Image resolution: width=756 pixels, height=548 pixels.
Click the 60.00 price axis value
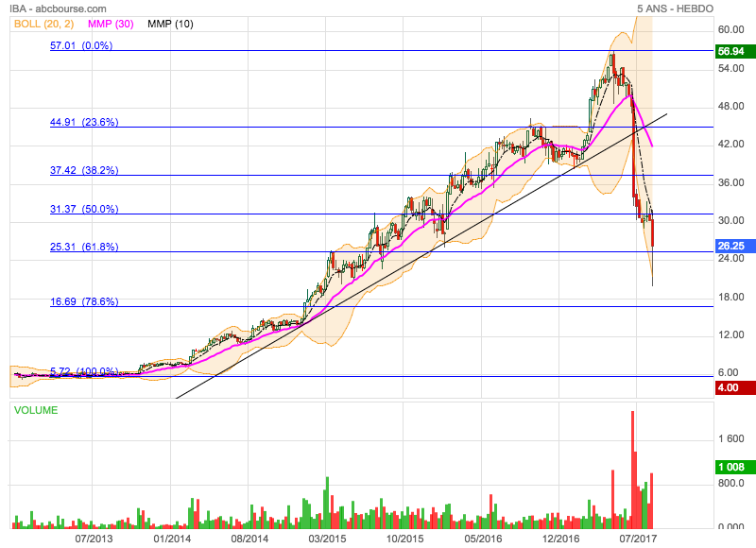click(730, 29)
